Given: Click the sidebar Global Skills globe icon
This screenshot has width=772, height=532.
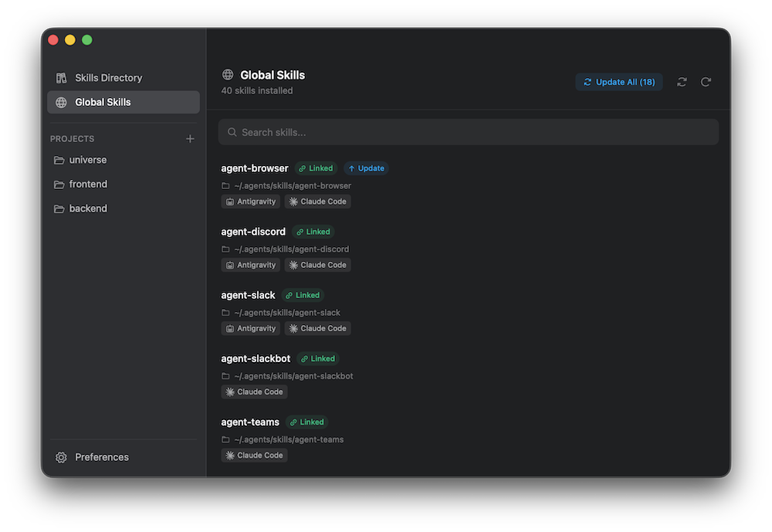Looking at the screenshot, I should tap(61, 103).
